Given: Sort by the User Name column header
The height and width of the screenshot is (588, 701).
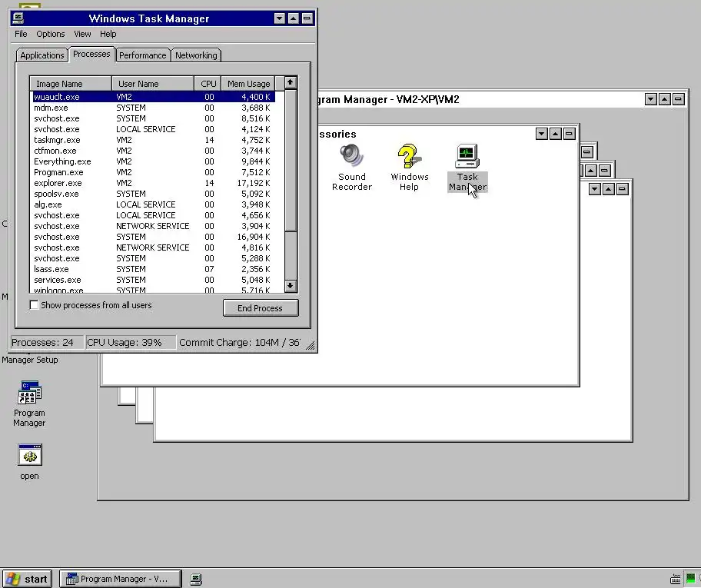Looking at the screenshot, I should 153,84.
